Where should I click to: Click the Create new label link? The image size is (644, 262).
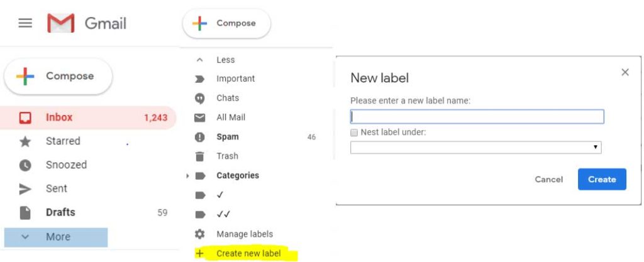[248, 254]
